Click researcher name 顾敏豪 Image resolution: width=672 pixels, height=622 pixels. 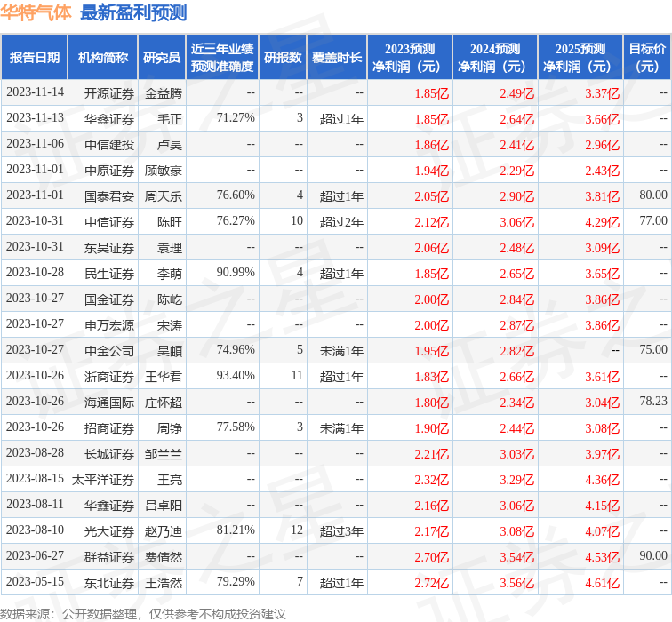(x=164, y=171)
